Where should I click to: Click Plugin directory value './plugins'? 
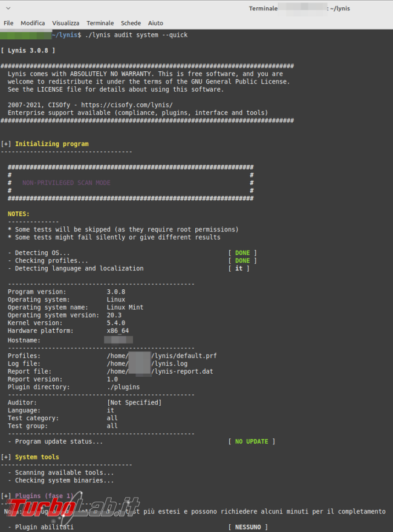pos(123,387)
